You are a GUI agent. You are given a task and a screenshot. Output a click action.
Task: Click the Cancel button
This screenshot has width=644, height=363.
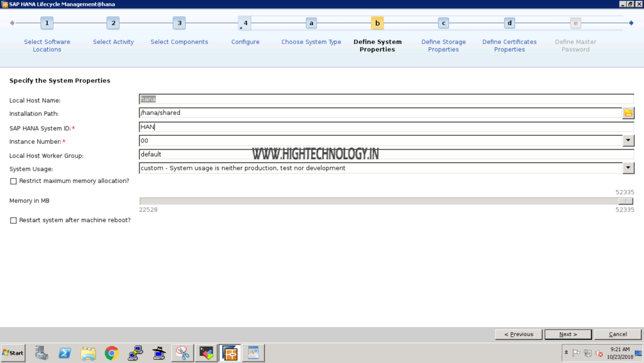[x=618, y=334]
